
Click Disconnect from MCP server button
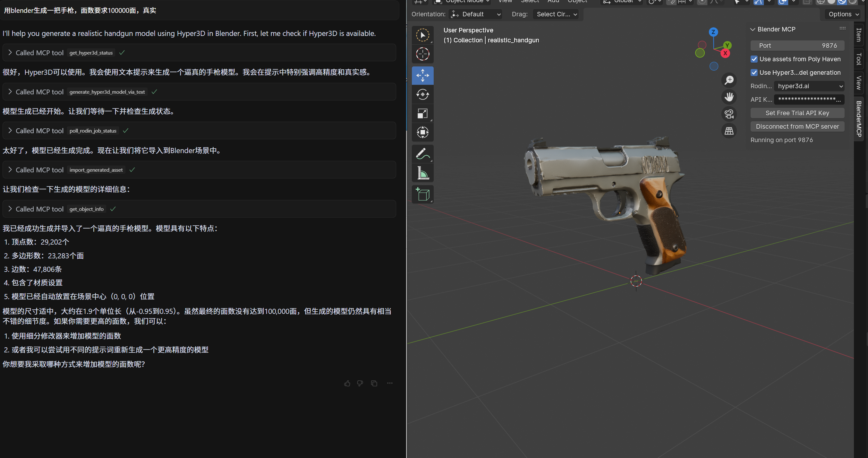797,127
